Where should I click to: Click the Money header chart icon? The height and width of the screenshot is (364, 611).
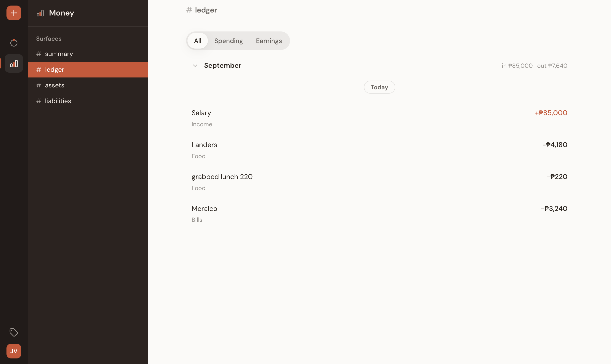[x=40, y=13]
